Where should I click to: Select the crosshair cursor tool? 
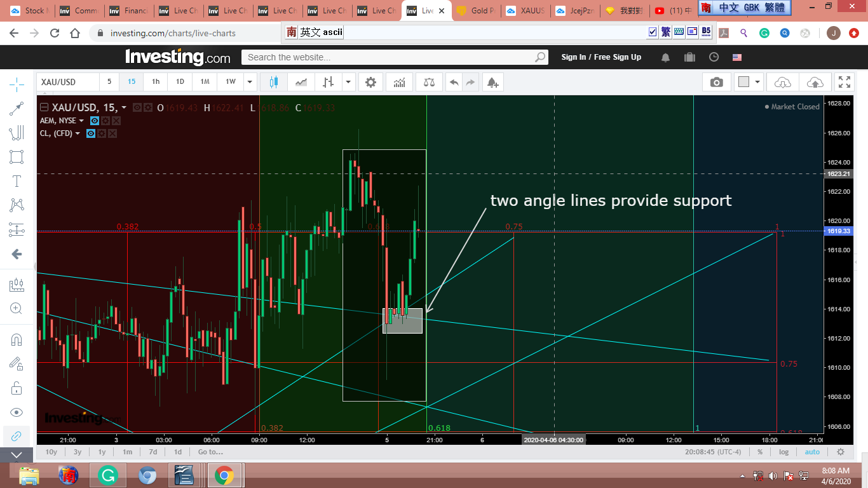click(17, 83)
